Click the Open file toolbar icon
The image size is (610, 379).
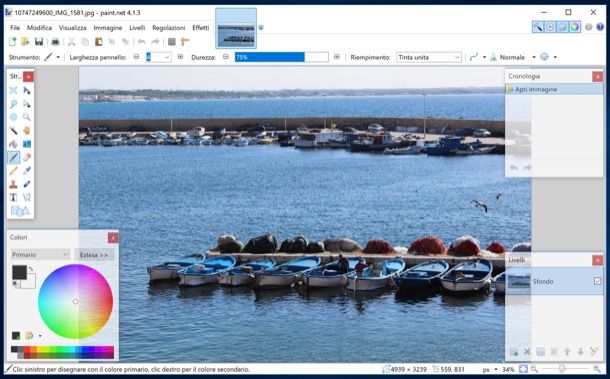click(x=25, y=41)
